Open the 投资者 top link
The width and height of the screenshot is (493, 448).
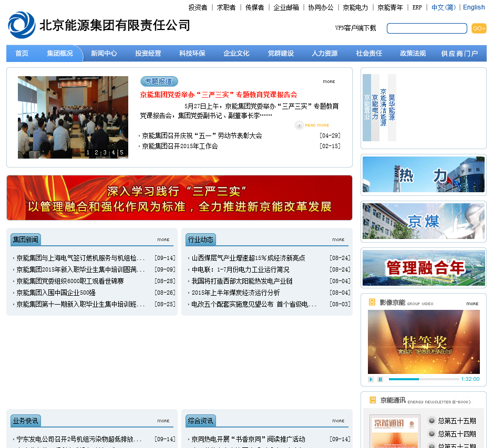(198, 7)
